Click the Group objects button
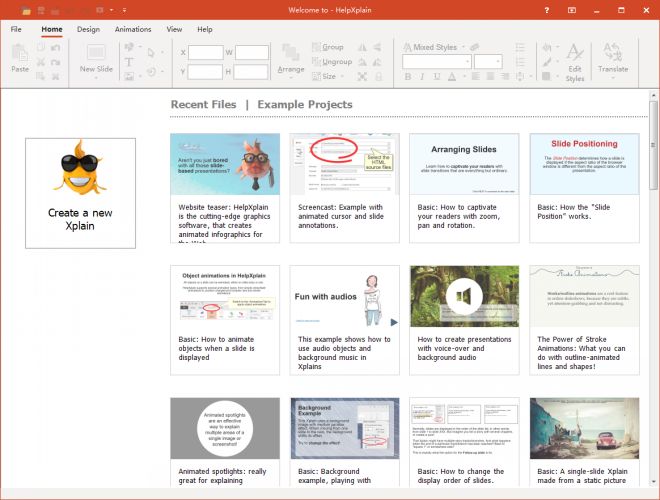 (328, 47)
